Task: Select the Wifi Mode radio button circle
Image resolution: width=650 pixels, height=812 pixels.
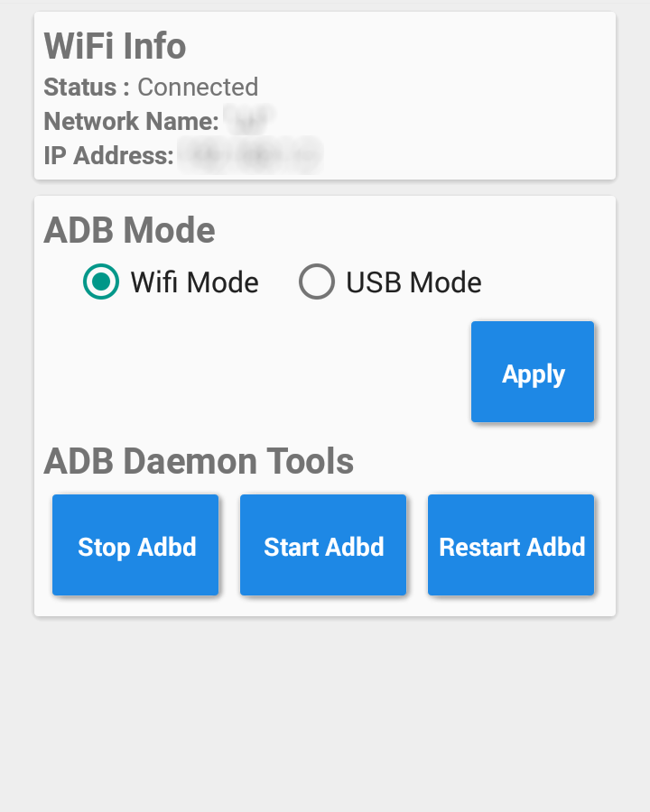Action: (101, 282)
